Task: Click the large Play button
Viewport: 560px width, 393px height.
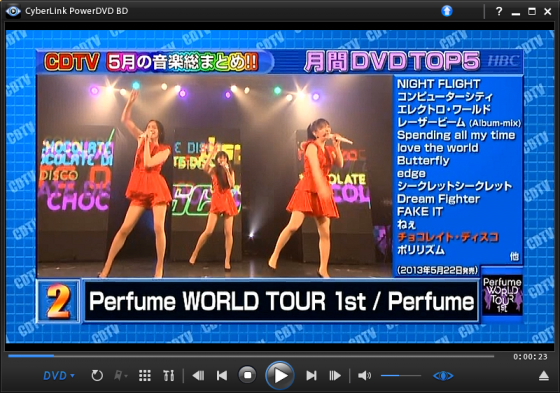Action: pos(280,375)
